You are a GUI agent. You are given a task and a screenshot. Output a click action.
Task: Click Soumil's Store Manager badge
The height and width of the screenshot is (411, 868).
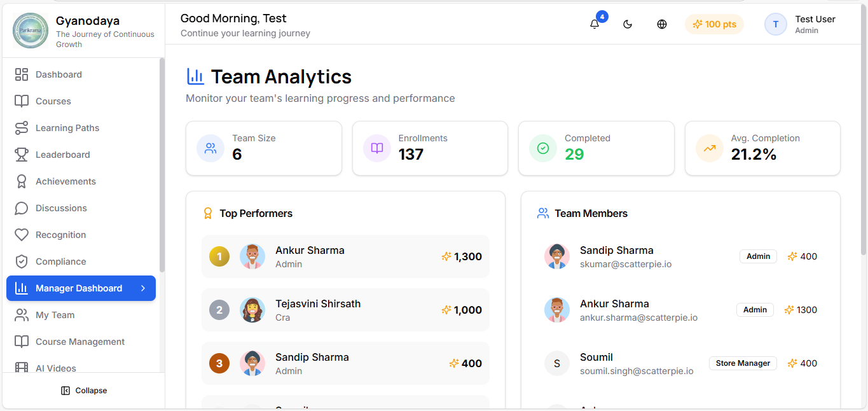(x=743, y=363)
